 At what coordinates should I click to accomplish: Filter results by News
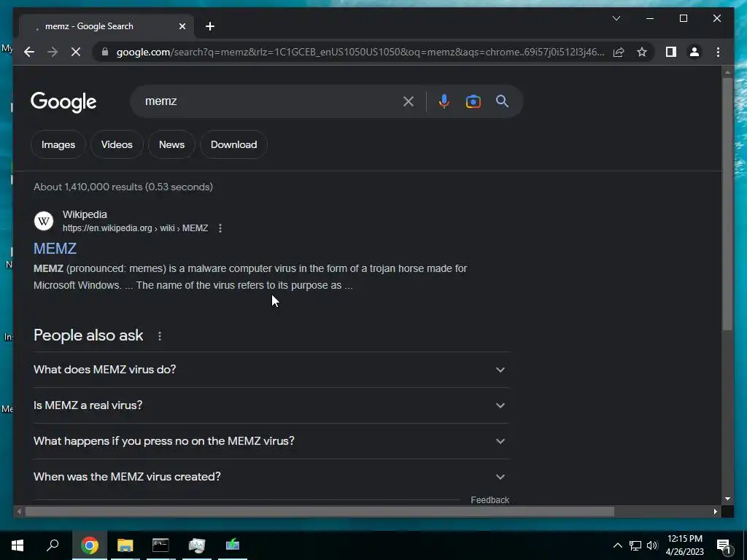coord(171,145)
